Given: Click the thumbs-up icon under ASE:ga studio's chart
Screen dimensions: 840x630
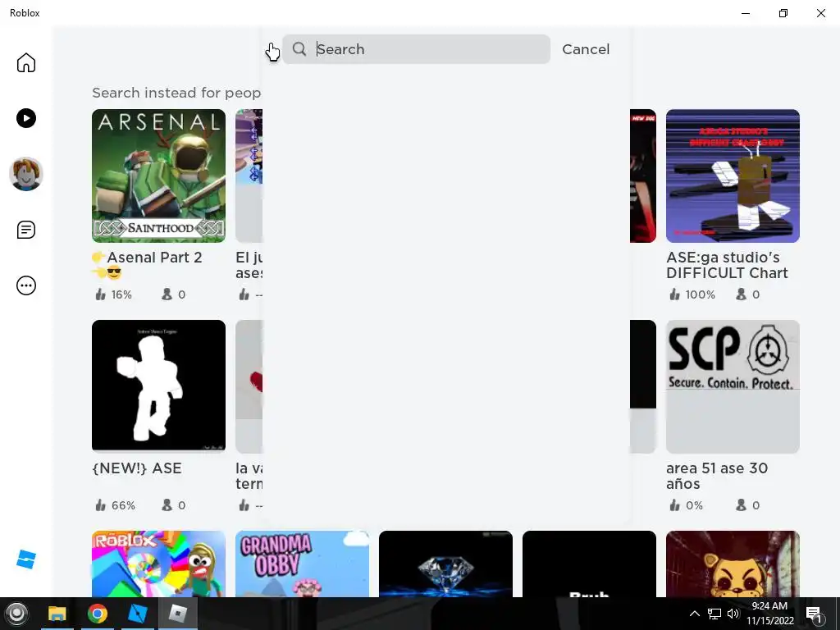Looking at the screenshot, I should 674,294.
